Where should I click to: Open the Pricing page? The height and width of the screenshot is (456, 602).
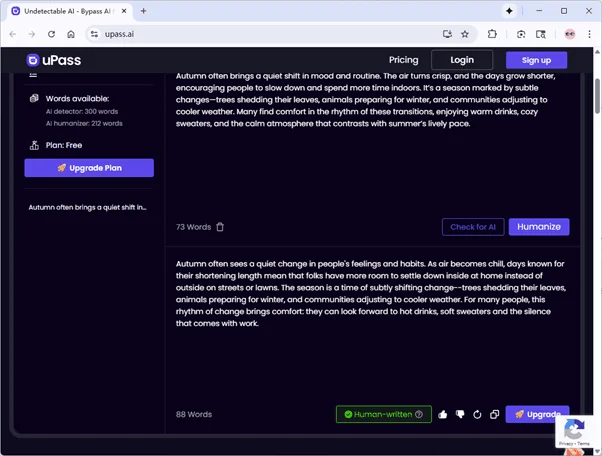pyautogui.click(x=403, y=60)
